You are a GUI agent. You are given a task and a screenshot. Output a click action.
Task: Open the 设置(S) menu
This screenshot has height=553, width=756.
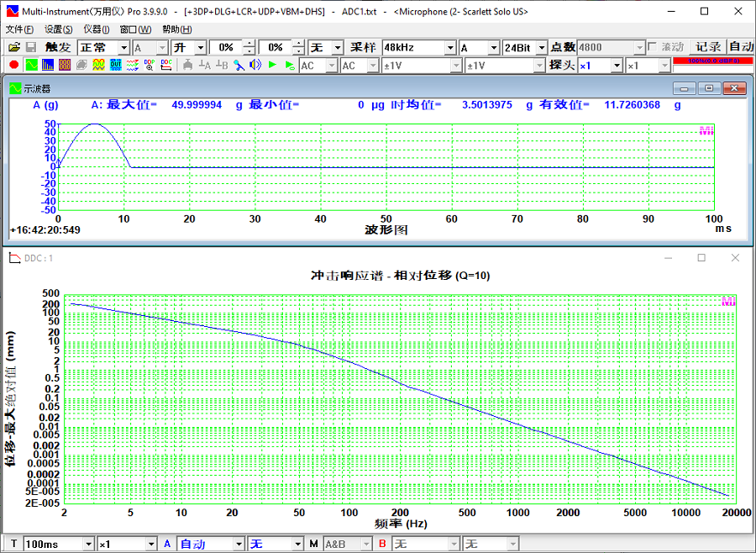58,29
